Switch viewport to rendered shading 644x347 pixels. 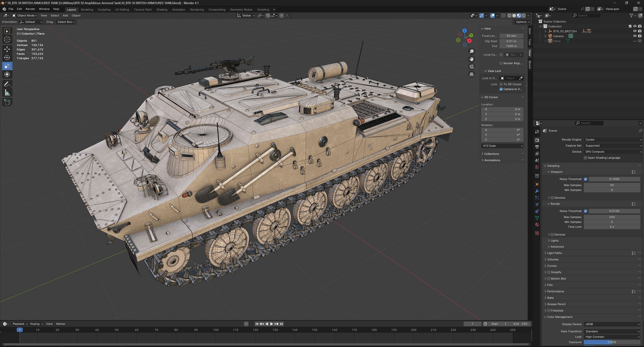[523, 15]
